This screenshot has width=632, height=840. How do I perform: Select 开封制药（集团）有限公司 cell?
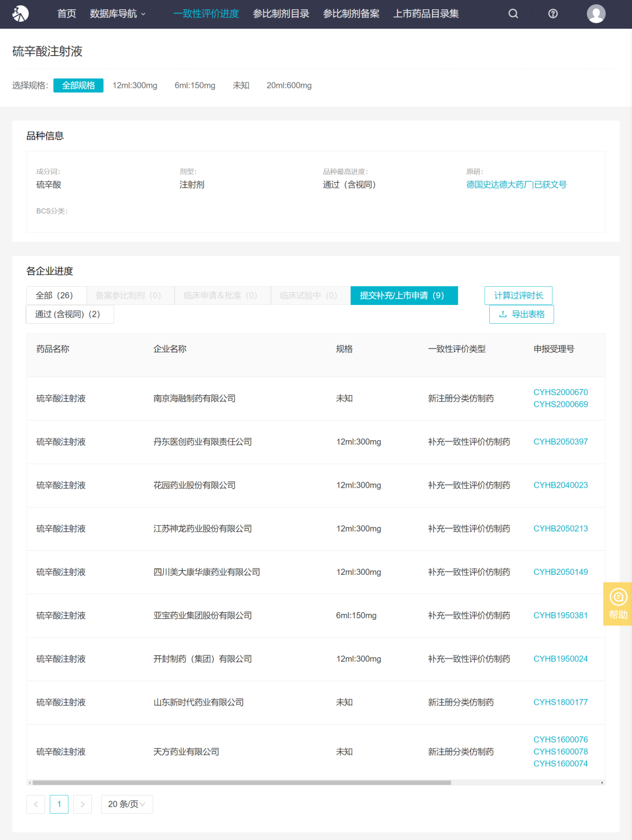click(x=202, y=659)
